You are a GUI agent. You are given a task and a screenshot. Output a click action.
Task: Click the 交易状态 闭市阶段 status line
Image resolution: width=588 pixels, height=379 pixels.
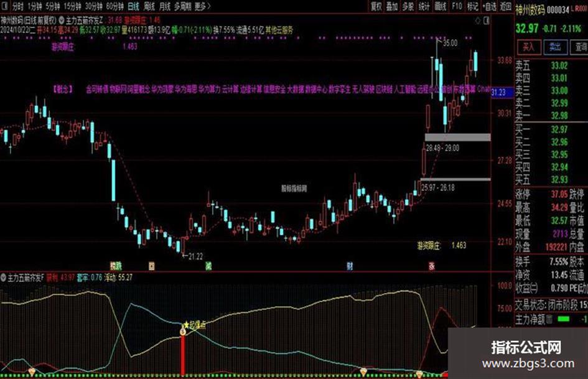pos(551,305)
